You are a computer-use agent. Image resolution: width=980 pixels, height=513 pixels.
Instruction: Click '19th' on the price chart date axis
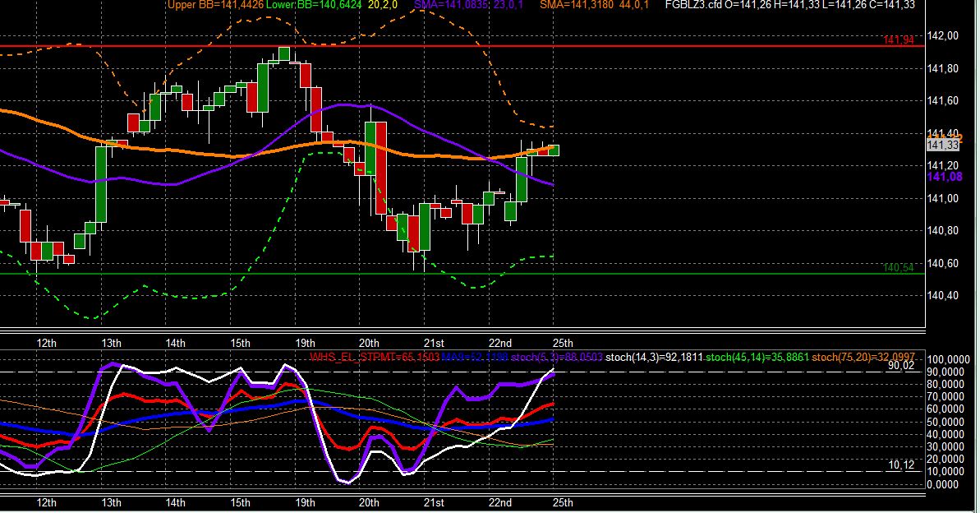click(305, 343)
